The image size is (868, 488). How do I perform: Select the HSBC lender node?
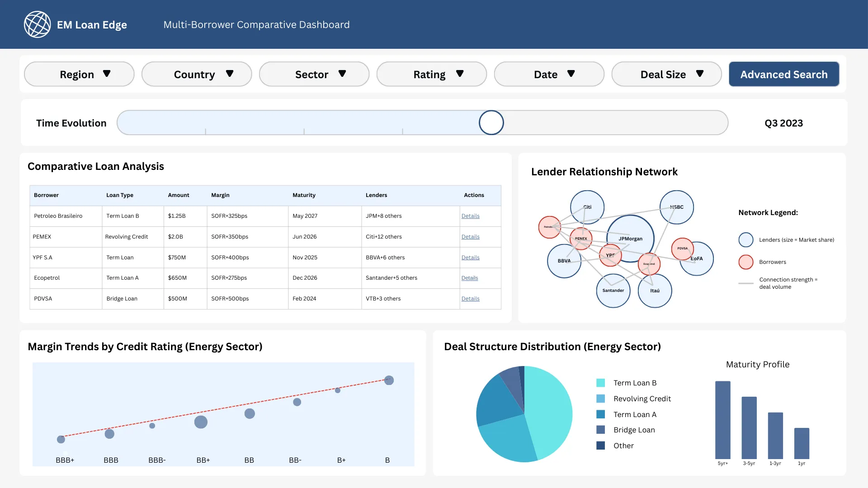(x=677, y=207)
